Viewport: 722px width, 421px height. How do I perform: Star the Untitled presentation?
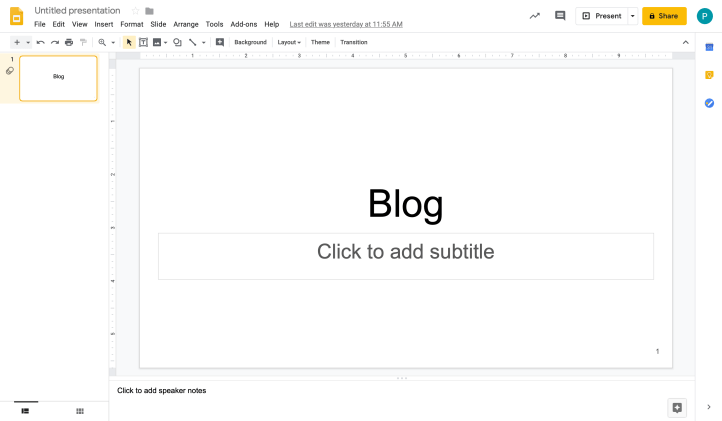[x=135, y=11]
